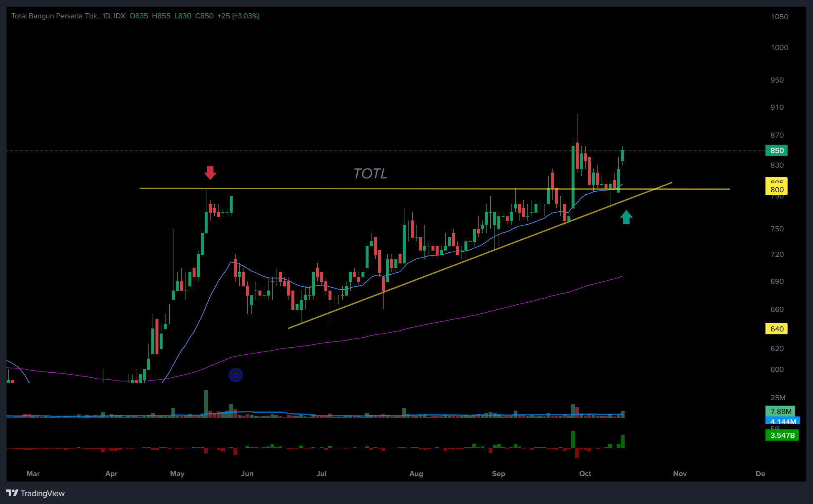Open the TradingView logo link

click(36, 493)
